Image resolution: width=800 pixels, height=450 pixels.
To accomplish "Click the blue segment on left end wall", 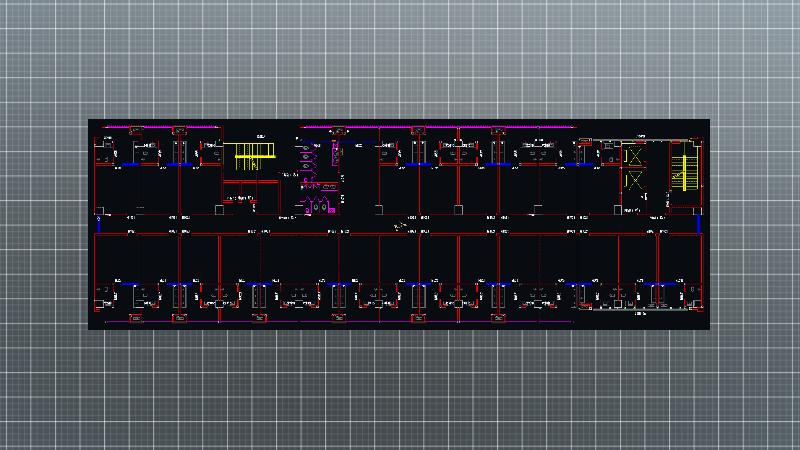I will point(97,224).
